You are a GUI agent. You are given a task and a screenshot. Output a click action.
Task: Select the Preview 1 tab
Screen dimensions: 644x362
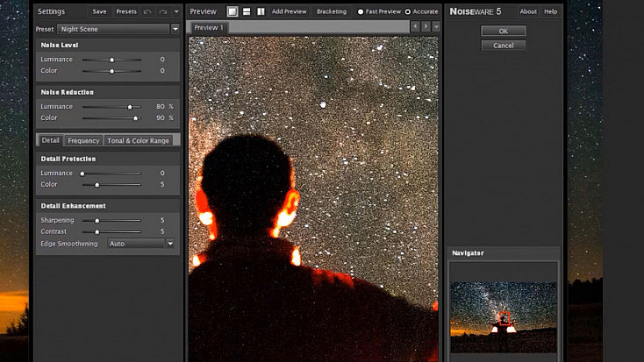click(209, 27)
